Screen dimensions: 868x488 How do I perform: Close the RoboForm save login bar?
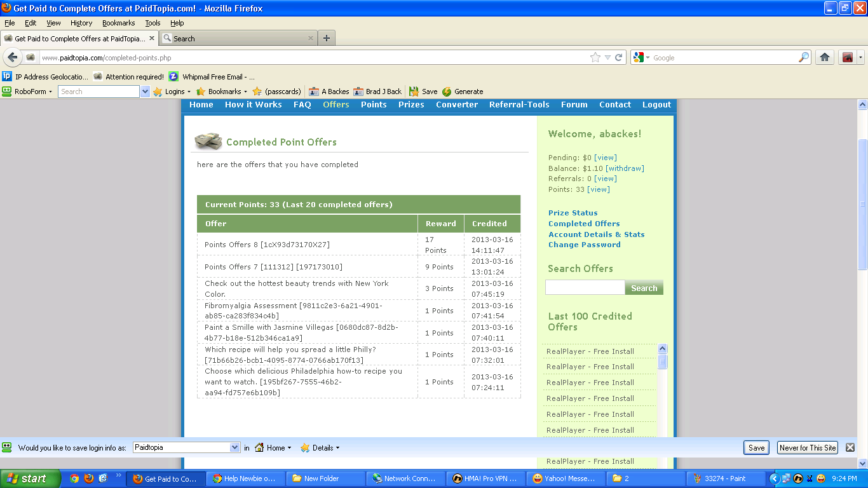(850, 447)
